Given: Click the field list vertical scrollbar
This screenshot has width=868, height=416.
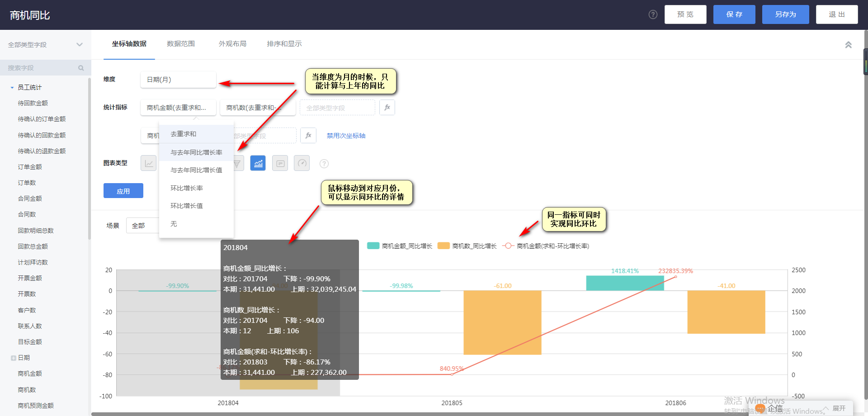Looking at the screenshot, I should tap(90, 158).
